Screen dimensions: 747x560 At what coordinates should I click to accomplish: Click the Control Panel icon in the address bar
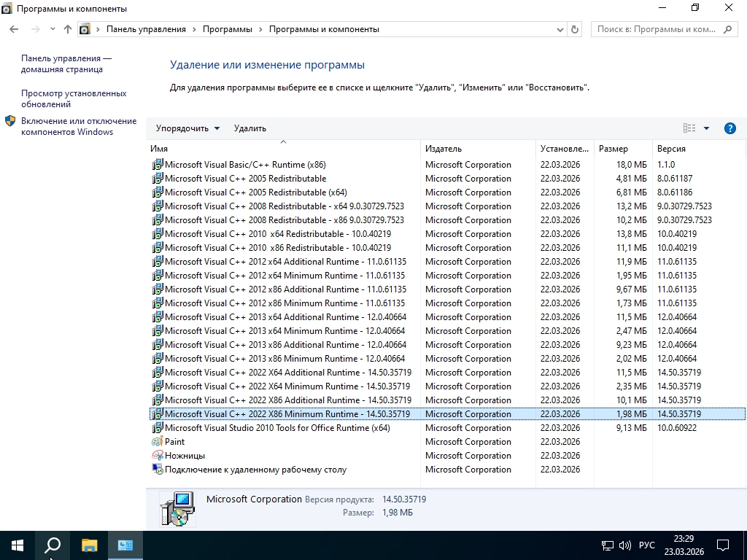85,29
